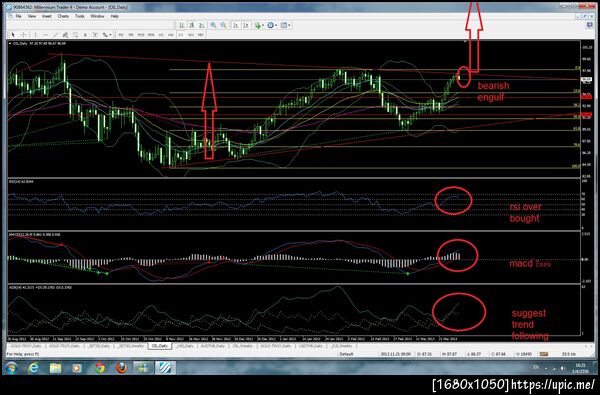
Task: Expand the Periods dropdown arrow
Action: 276,25
